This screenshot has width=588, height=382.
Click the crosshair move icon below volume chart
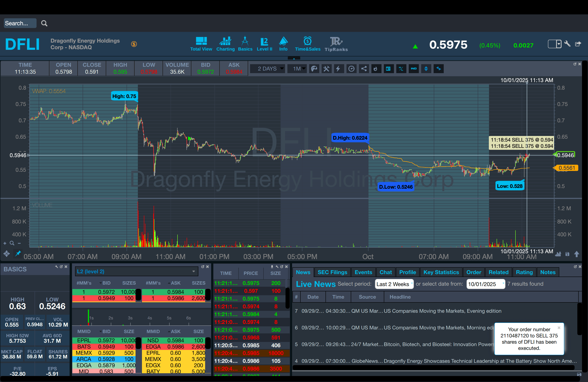tap(7, 253)
